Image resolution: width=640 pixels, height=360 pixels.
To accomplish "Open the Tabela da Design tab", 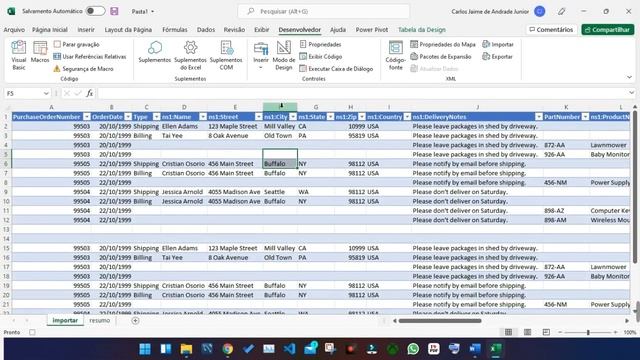I will click(422, 29).
